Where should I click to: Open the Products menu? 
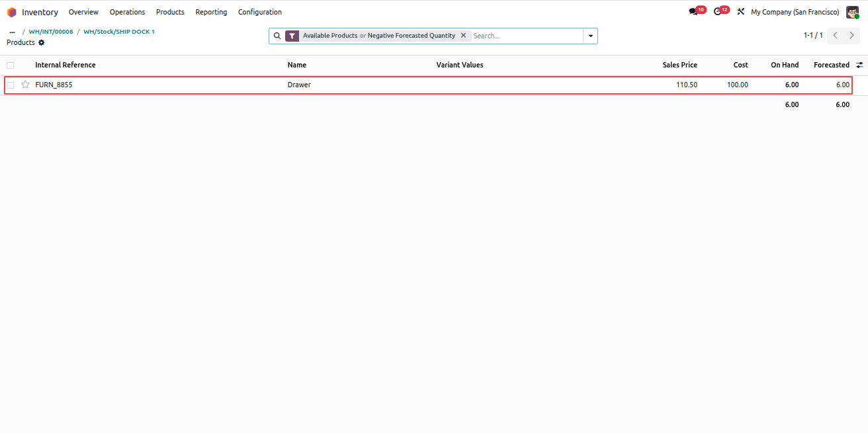pyautogui.click(x=170, y=12)
